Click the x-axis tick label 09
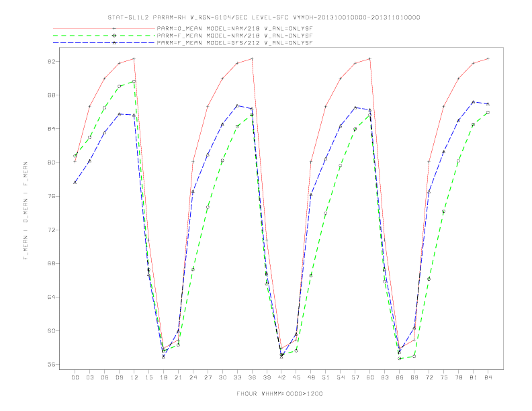Screen dimensions: 532x411 tap(119, 377)
